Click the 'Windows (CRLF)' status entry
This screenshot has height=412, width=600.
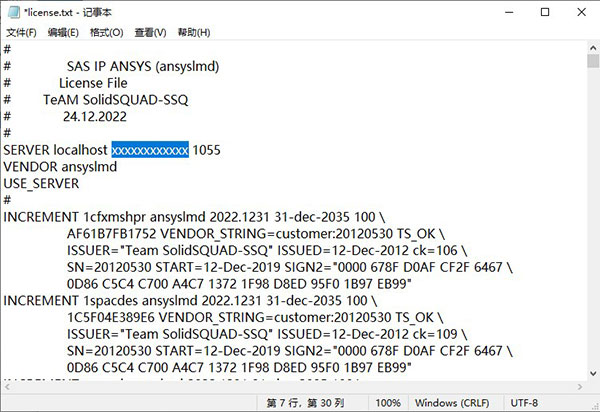(452, 403)
